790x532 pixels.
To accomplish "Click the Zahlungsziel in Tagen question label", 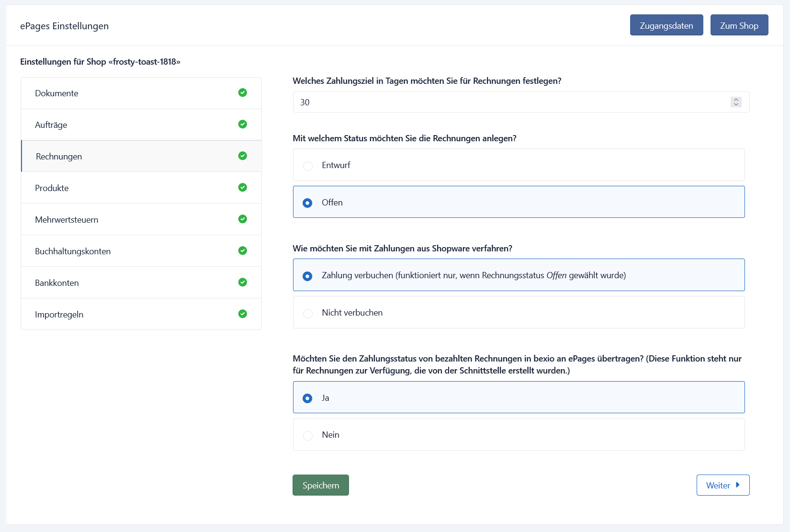I will tap(427, 81).
